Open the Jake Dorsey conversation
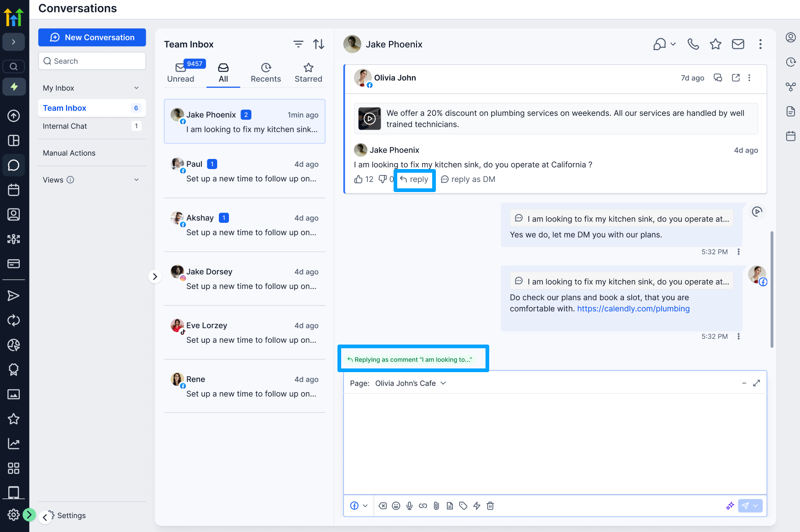 coord(245,279)
